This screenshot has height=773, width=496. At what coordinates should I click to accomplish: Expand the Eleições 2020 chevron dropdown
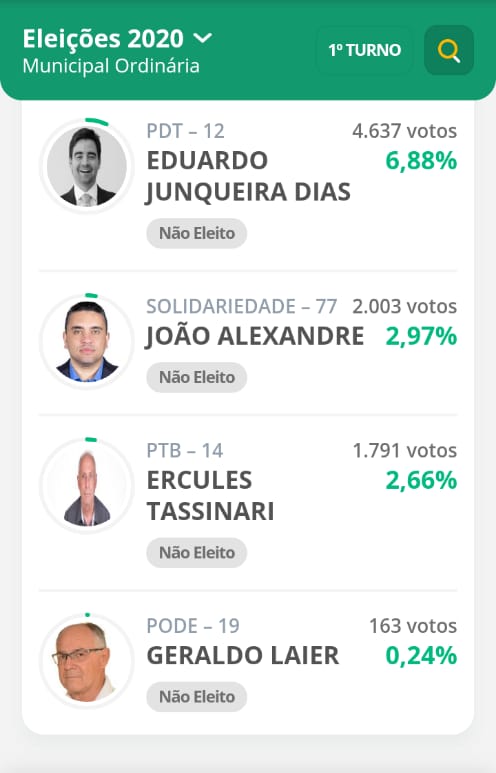[203, 38]
